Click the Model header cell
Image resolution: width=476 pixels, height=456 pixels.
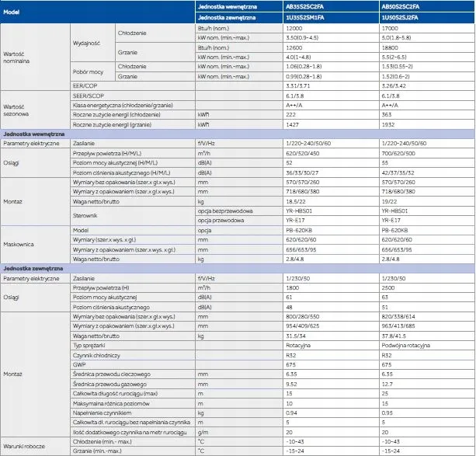97,12
